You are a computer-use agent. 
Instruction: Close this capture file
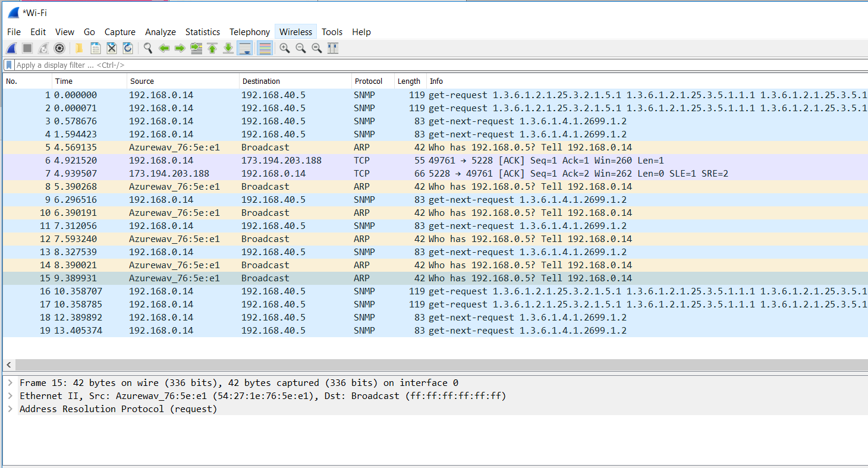111,48
